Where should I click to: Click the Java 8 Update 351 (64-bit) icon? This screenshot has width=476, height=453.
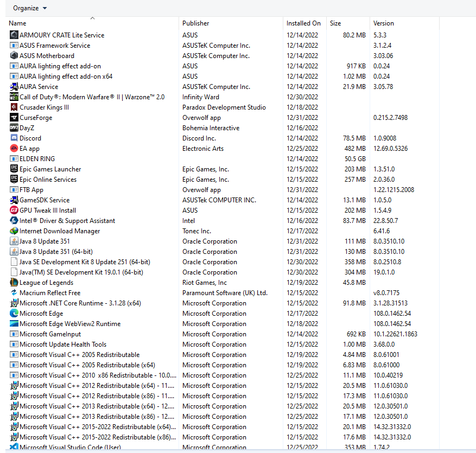tap(14, 252)
